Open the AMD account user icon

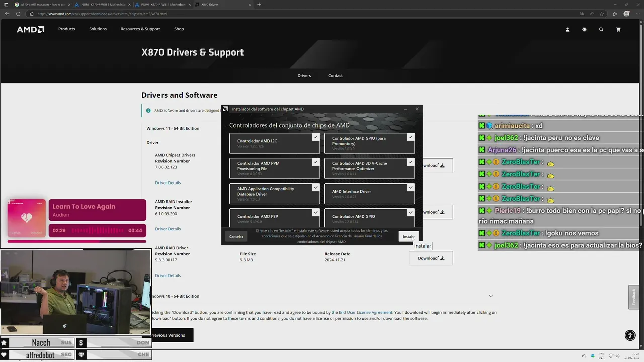(567, 29)
